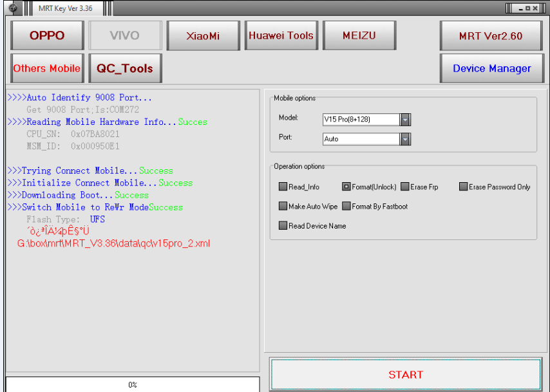Launch MRT Ver2.60
This screenshot has height=392, width=550.
(491, 35)
